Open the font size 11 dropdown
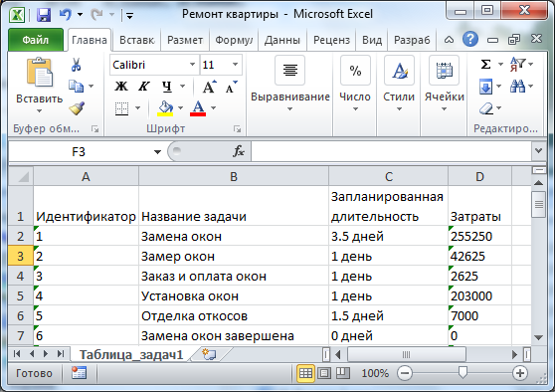The width and height of the screenshot is (555, 392). pyautogui.click(x=235, y=65)
